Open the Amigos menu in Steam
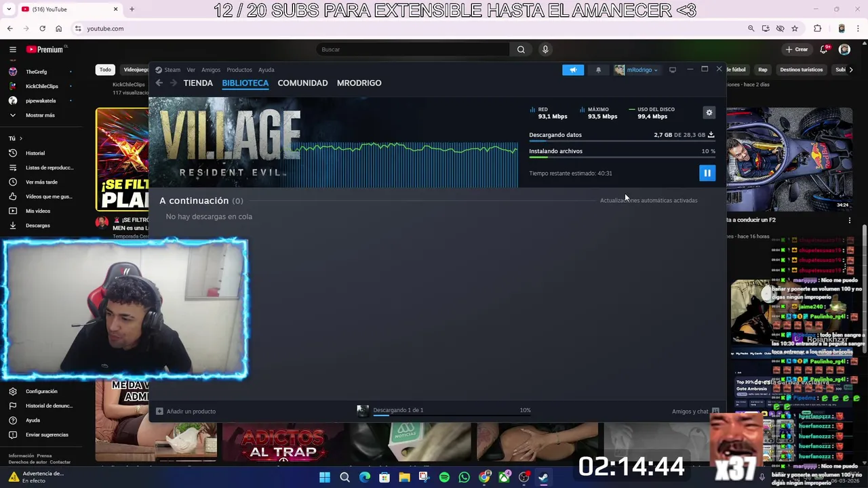 pyautogui.click(x=211, y=70)
